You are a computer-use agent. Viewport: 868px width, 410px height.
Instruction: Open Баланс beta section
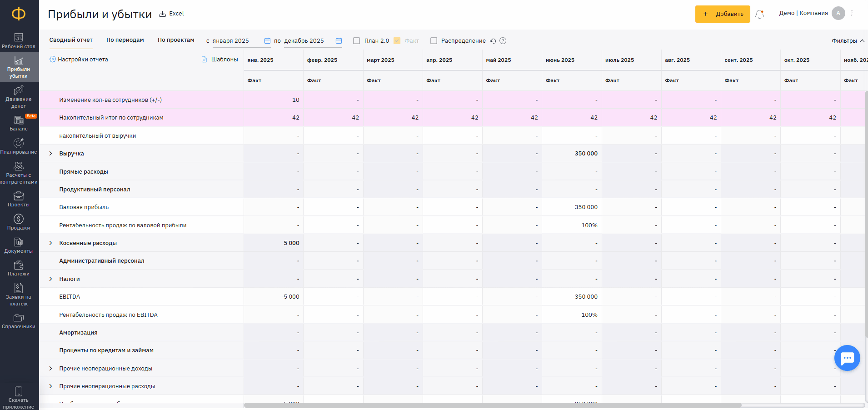19,123
